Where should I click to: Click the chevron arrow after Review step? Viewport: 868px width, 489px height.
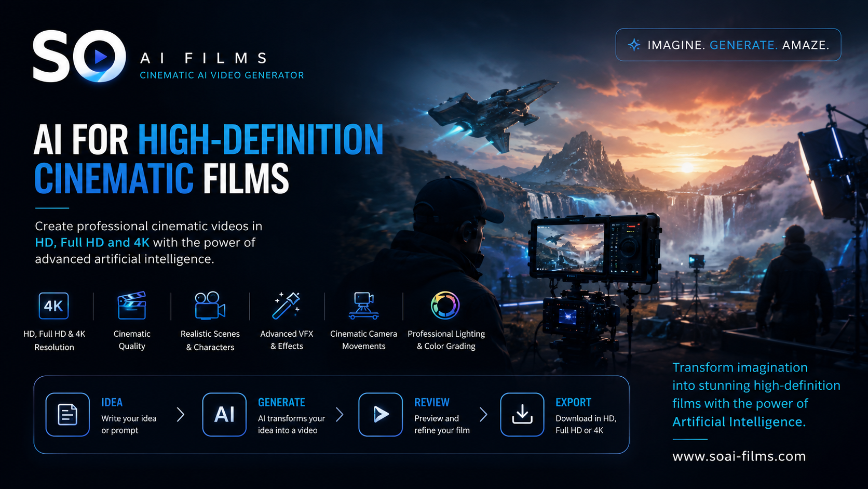click(x=483, y=415)
